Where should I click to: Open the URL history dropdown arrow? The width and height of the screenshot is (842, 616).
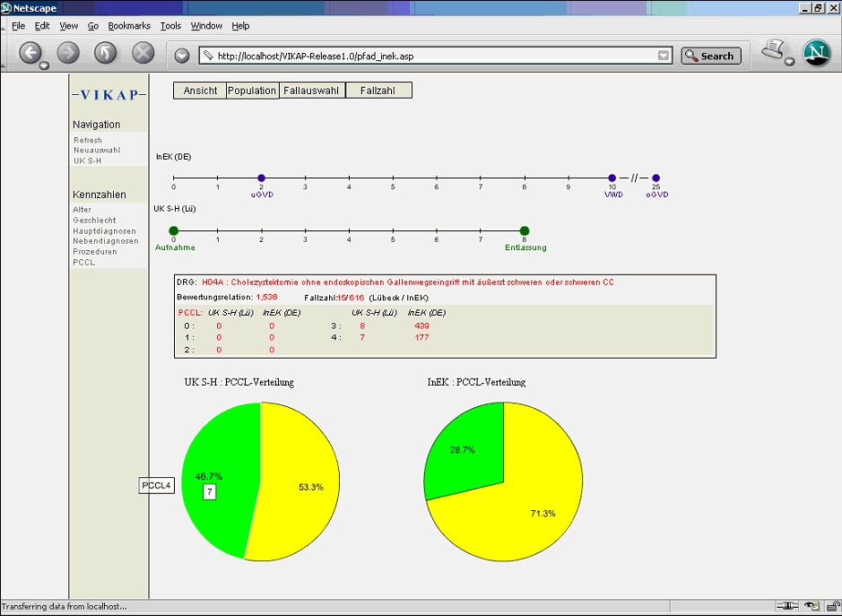point(664,56)
